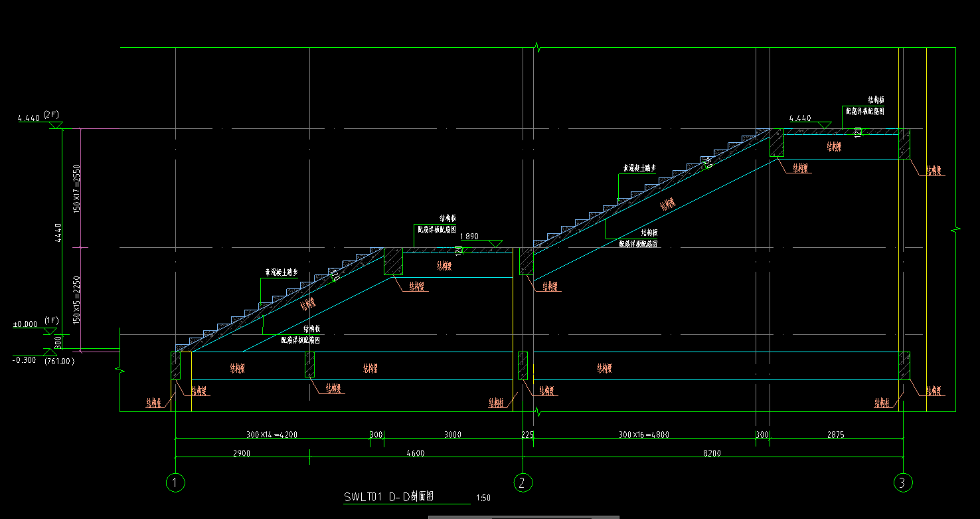980x519 pixels.
Task: Click the '(761.00)' absolute elevation text
Action: coord(59,361)
